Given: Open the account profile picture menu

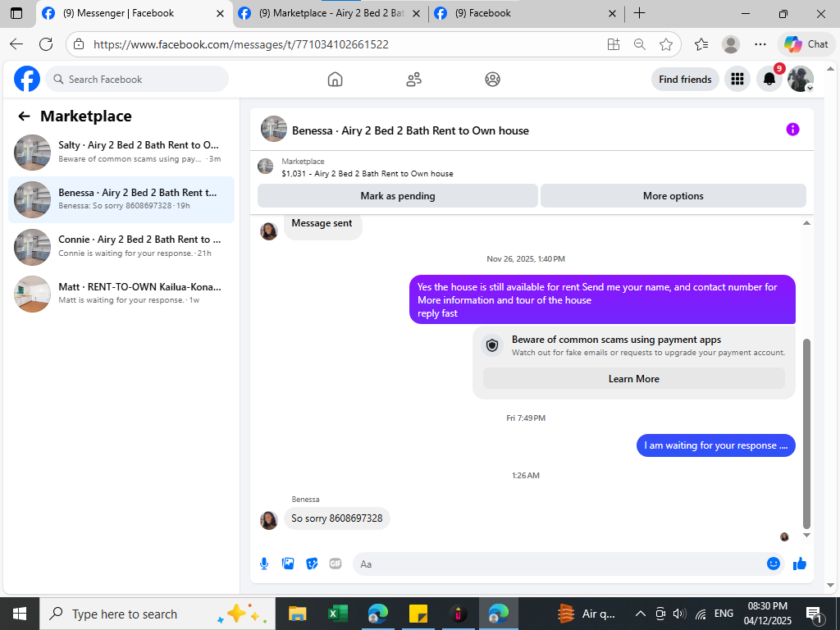Looking at the screenshot, I should [x=801, y=80].
